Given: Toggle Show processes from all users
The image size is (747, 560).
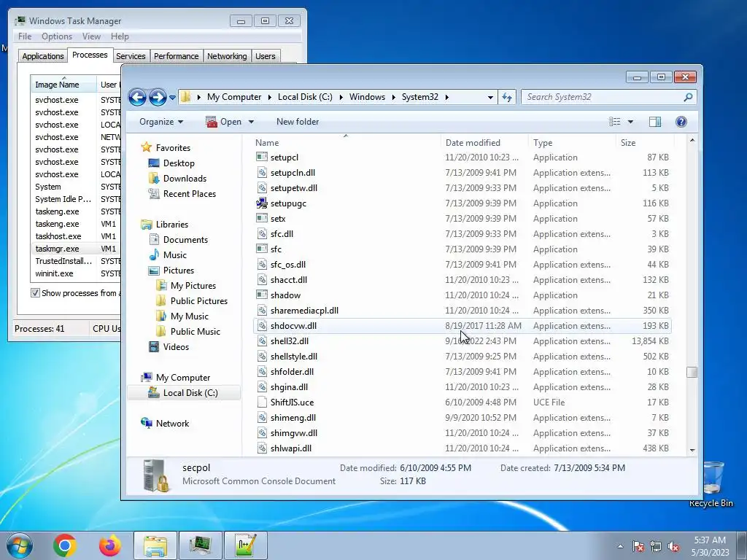Looking at the screenshot, I should click(x=35, y=293).
